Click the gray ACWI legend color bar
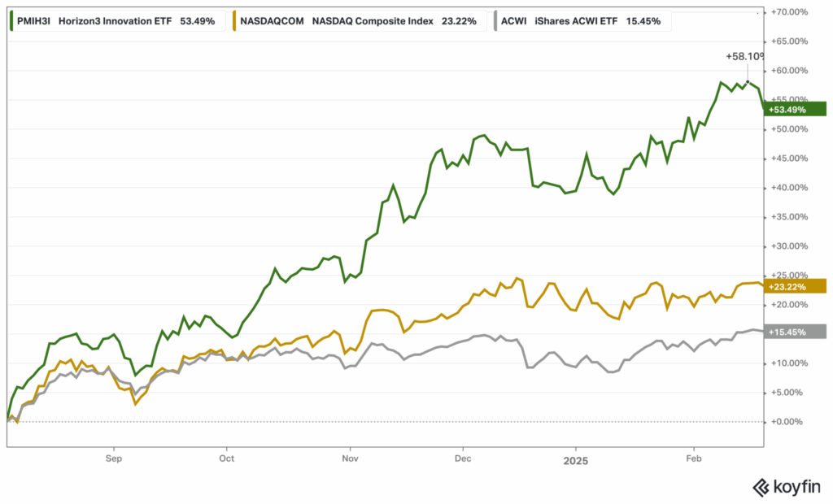833x504 pixels. (x=497, y=21)
